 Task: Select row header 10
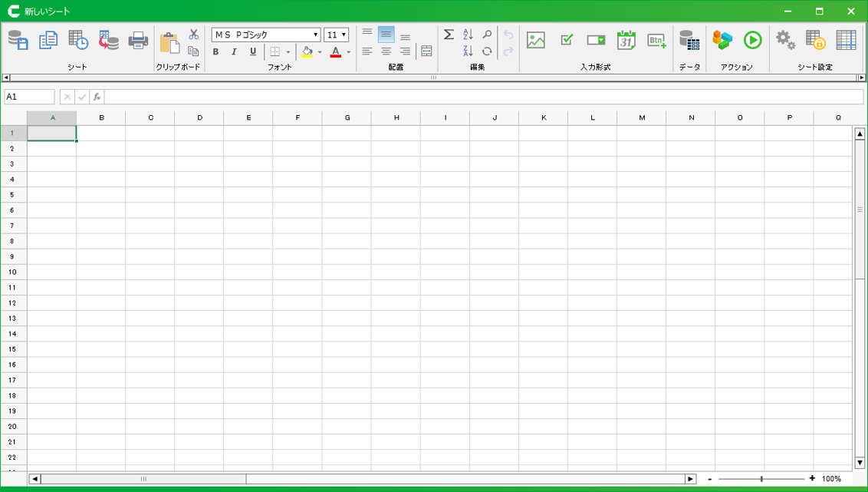tap(13, 272)
